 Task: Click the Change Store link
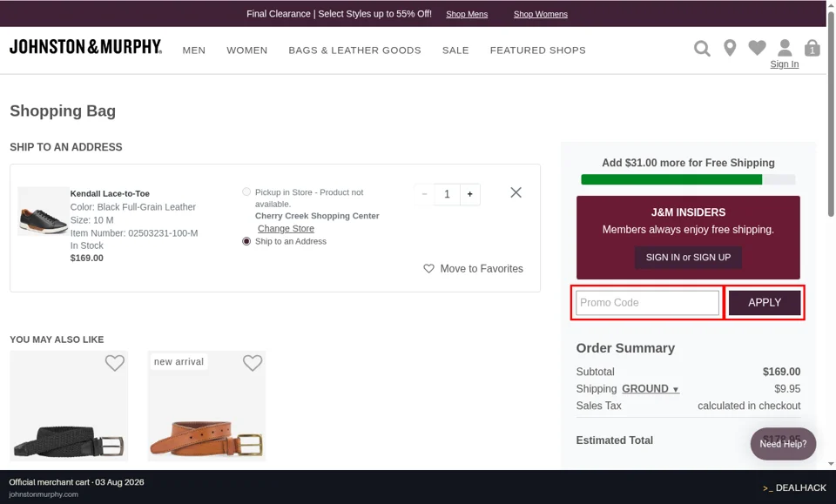(x=286, y=229)
